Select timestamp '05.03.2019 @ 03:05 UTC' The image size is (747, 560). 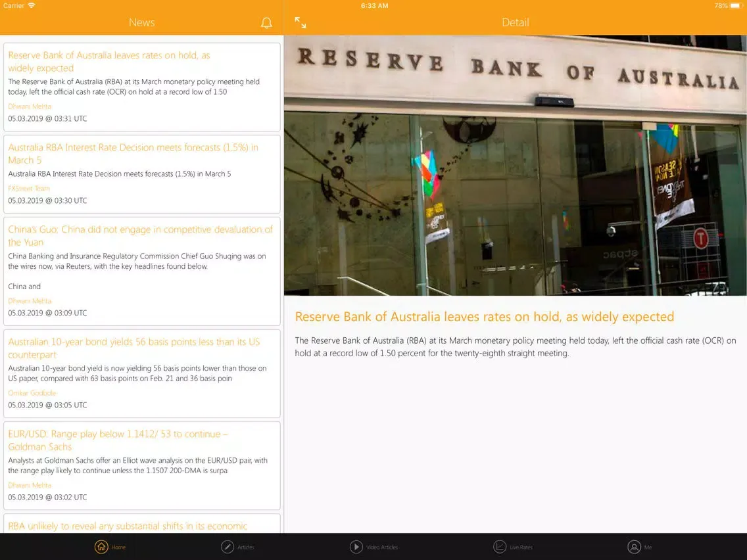coord(47,406)
